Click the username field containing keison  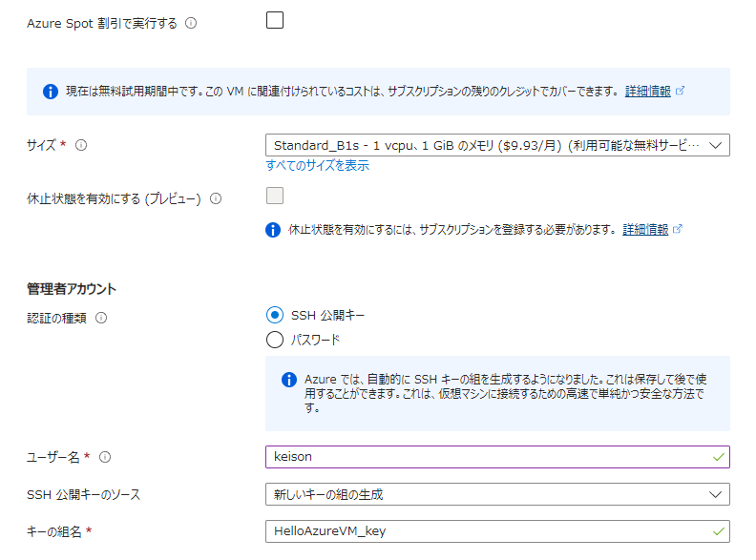(497, 457)
